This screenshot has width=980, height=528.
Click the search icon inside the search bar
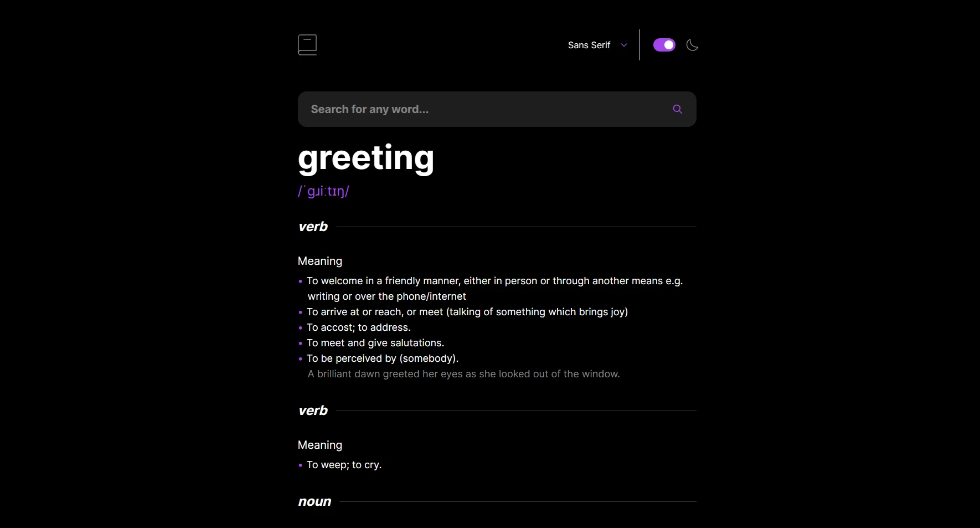click(677, 109)
